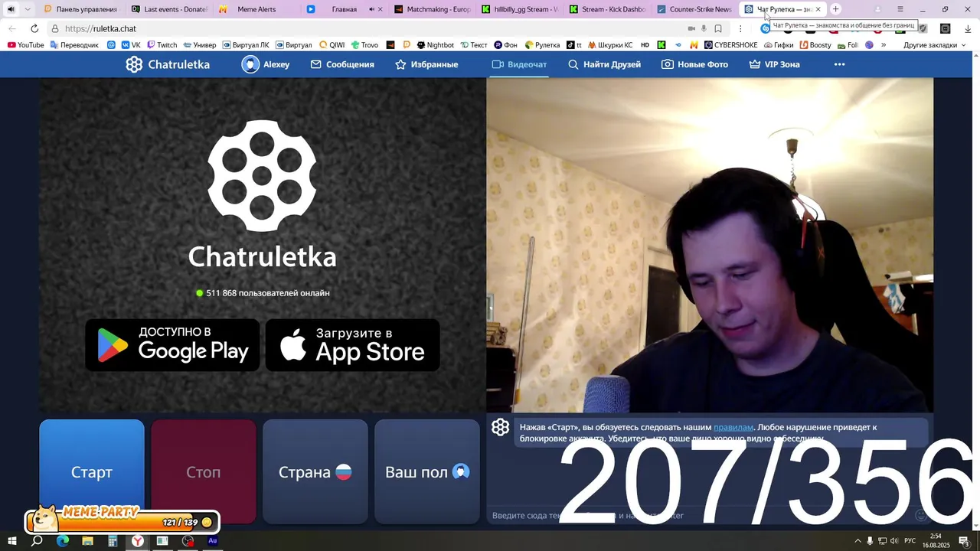Switch РУС keyboard language
Viewport: 980px width, 551px height.
[x=910, y=541]
